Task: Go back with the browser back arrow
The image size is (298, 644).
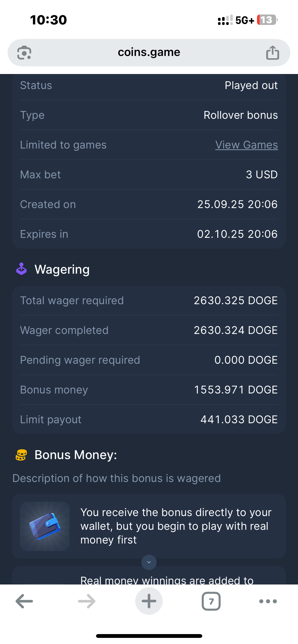Action: point(24,601)
